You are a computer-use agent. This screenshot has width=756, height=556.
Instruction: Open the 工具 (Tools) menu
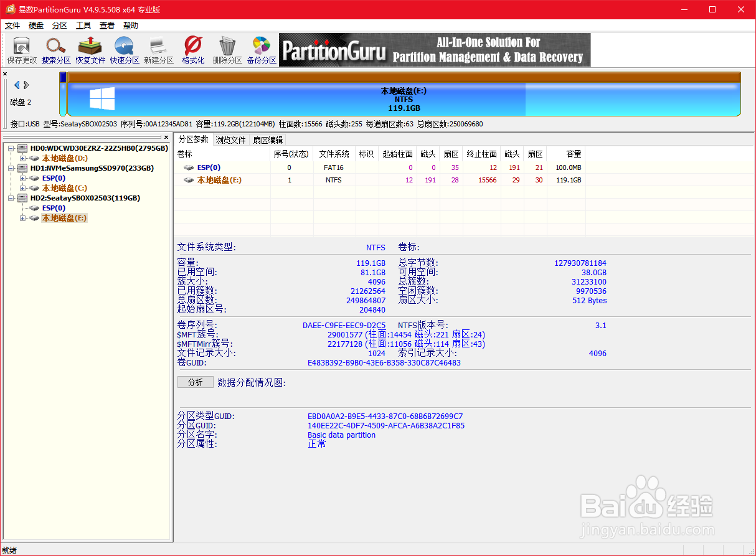coord(83,26)
